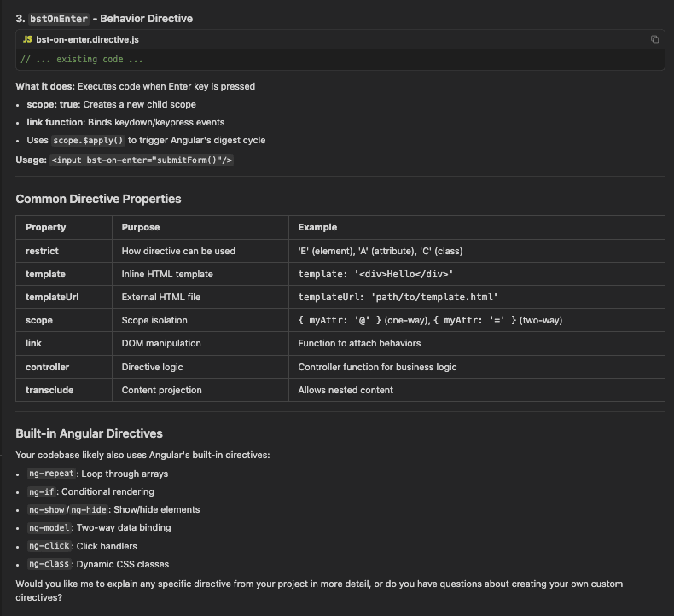
Task: Click the 'link function' bullet text
Action: pos(125,123)
